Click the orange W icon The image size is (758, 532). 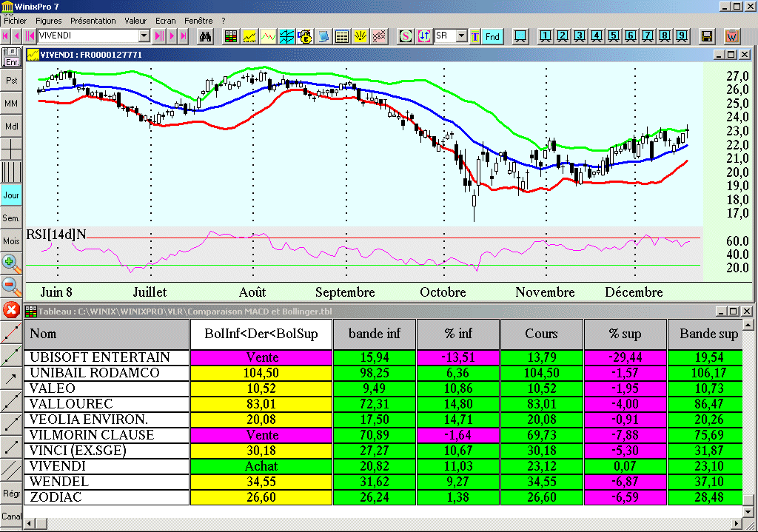732,36
